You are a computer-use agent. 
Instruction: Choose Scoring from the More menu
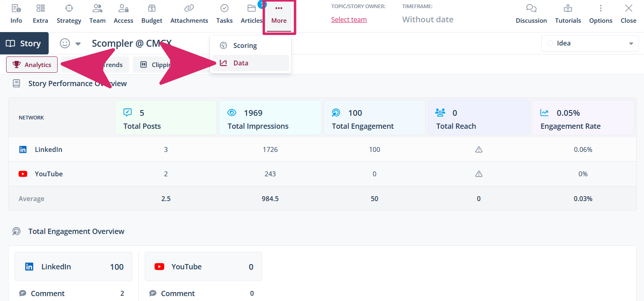coord(245,45)
